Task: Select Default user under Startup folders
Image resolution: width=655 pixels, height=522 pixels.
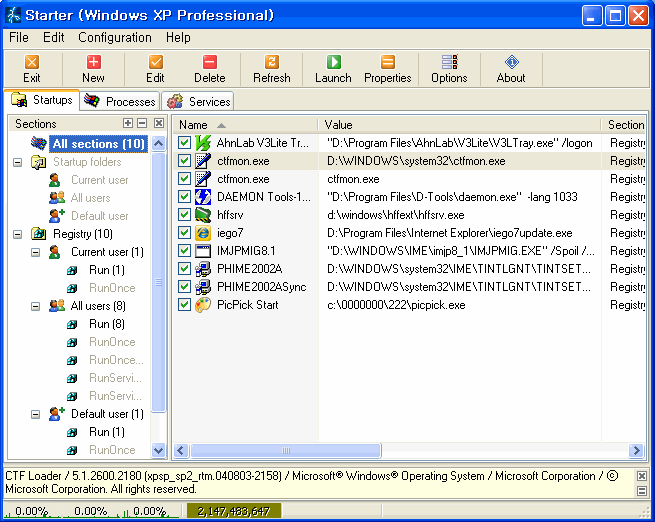Action: click(99, 215)
